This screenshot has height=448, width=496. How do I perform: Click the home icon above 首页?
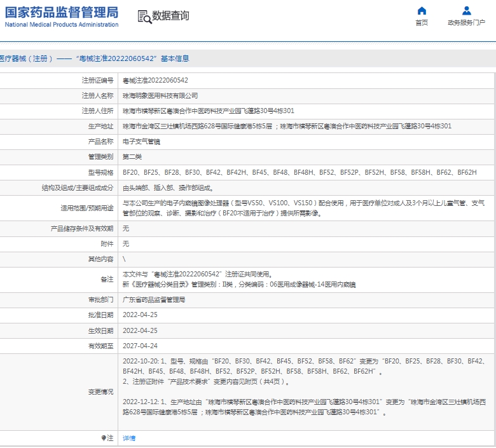coord(422,11)
